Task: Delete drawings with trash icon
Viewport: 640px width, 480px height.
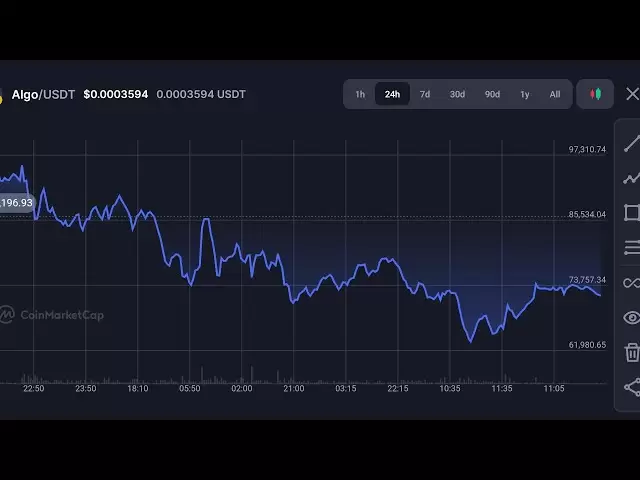Action: coord(632,352)
